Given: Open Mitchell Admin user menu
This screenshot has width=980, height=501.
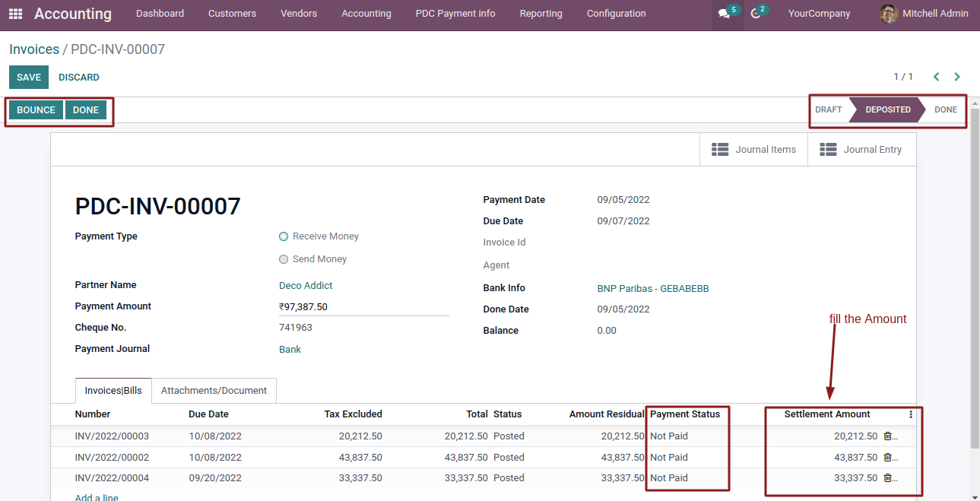Looking at the screenshot, I should point(924,14).
